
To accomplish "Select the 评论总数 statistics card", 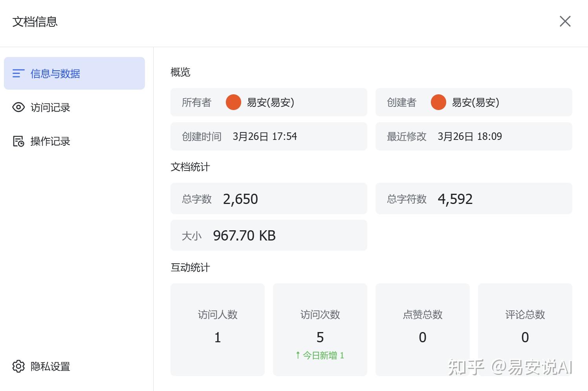I will click(525, 329).
